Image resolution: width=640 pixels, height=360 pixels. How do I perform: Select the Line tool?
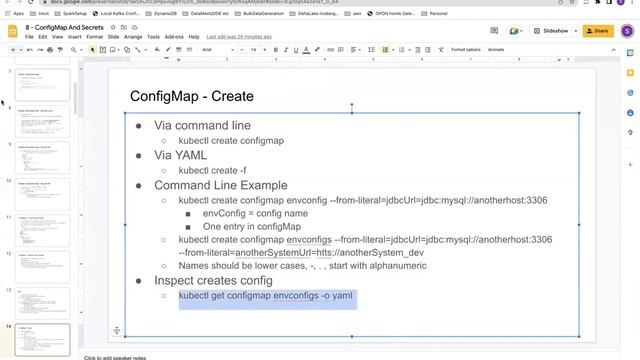[138, 50]
